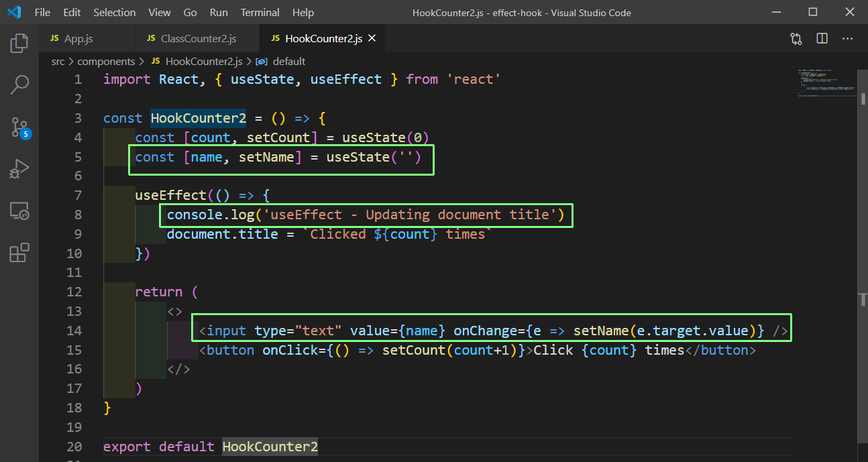Click line number 1 in the gutter
The image size is (868, 462).
[x=78, y=80]
